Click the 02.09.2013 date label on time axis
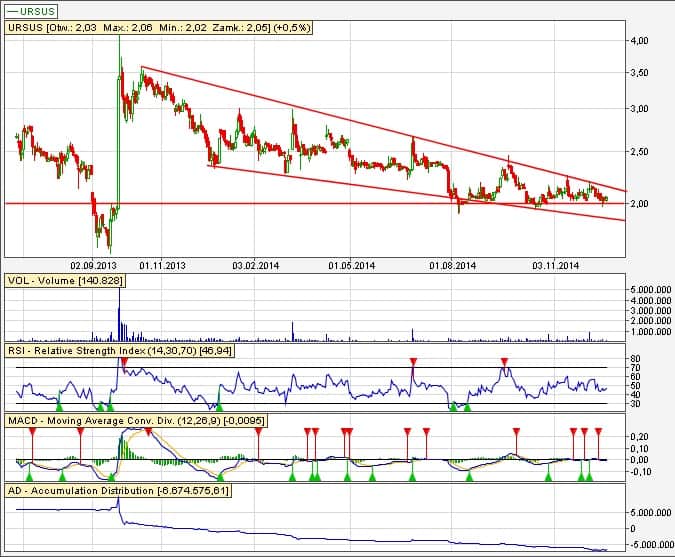 (x=92, y=266)
